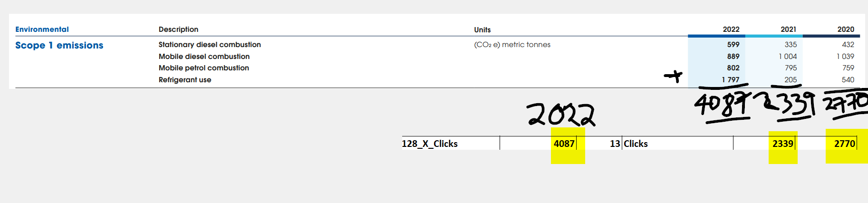
Task: Select the 2021 year column header
Action: coord(788,29)
